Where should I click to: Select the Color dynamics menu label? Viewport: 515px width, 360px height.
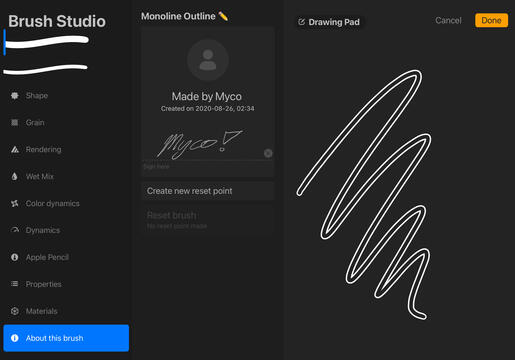pos(52,203)
